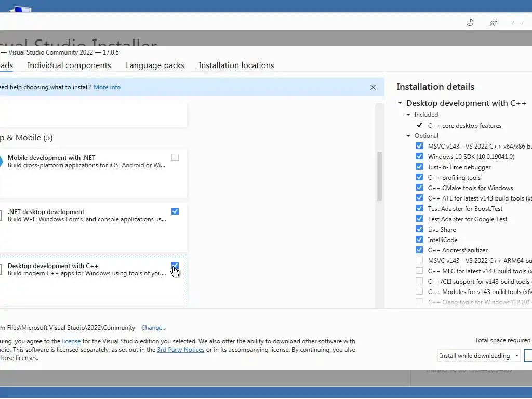This screenshot has height=399, width=532.
Task: Uncheck the .NET desktop development workload
Action: pos(175,211)
